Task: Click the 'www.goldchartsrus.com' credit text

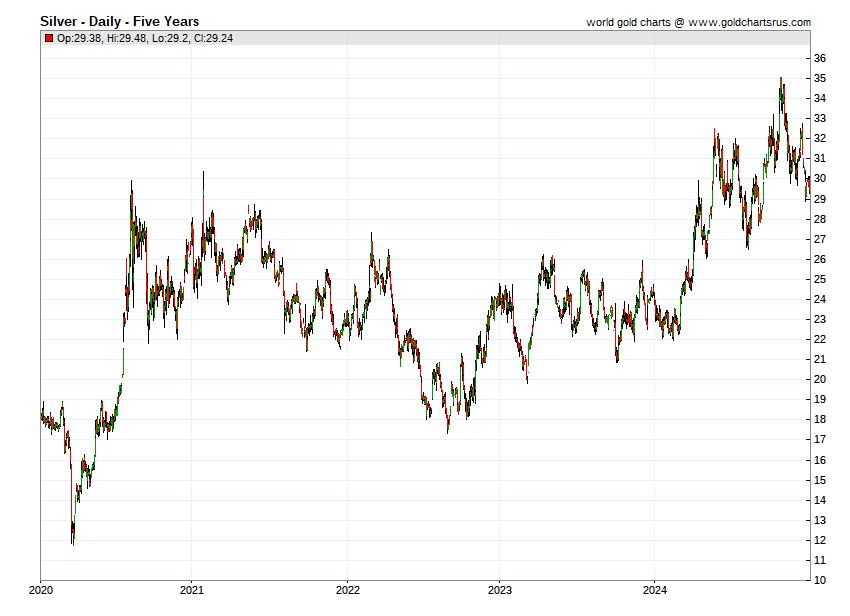Action: pyautogui.click(x=749, y=22)
